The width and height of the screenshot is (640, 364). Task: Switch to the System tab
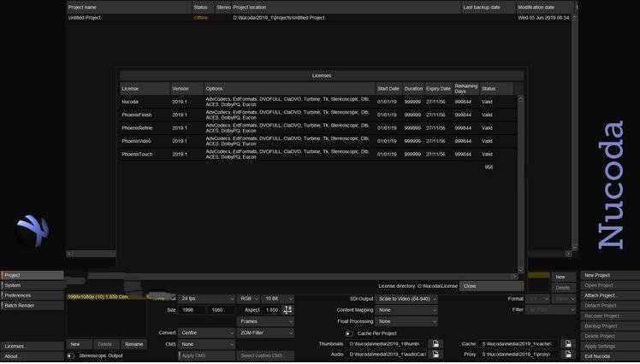33,285
